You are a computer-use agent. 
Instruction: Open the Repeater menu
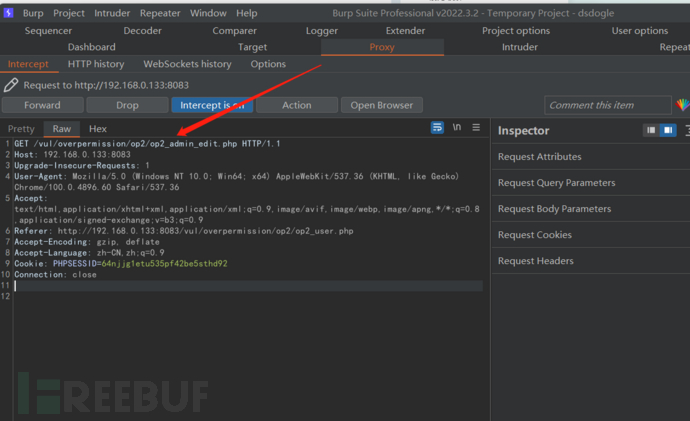coord(160,13)
